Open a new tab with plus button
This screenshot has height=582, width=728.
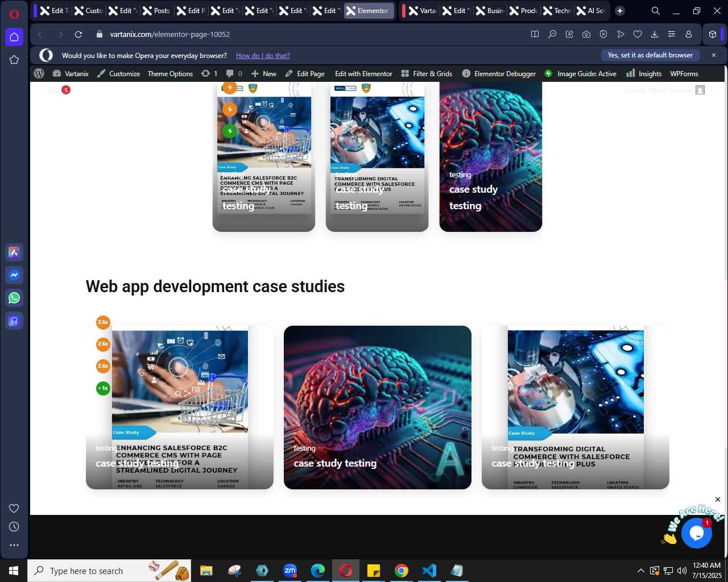pyautogui.click(x=620, y=11)
